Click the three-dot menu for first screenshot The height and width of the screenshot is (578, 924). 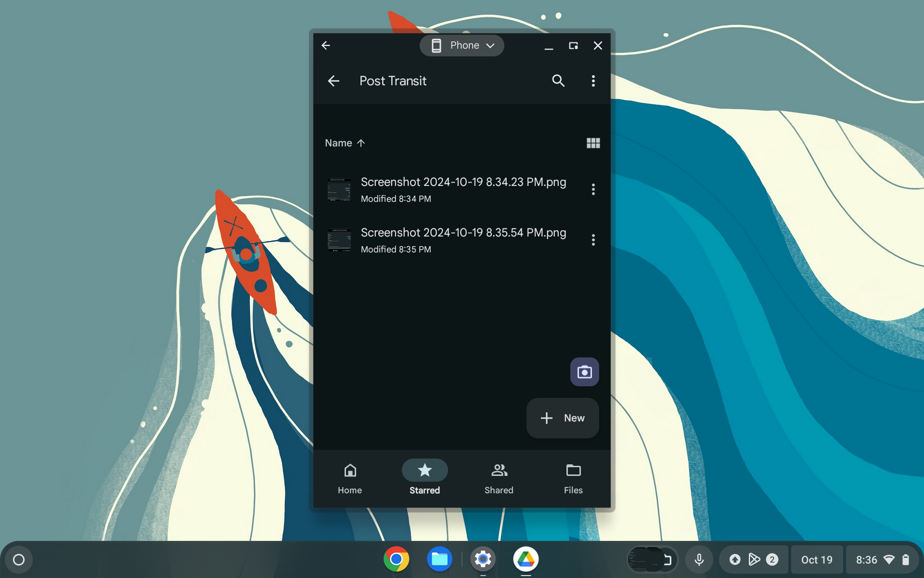pos(593,189)
